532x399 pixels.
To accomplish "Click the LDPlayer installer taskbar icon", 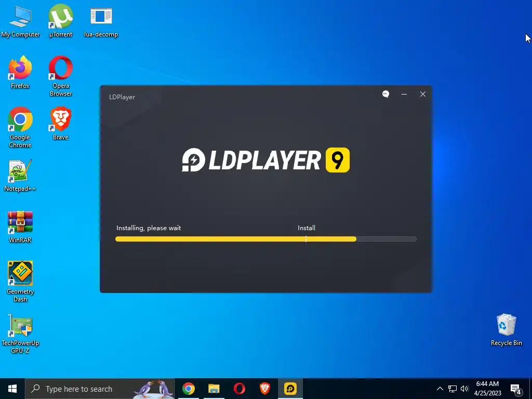I will pos(290,389).
